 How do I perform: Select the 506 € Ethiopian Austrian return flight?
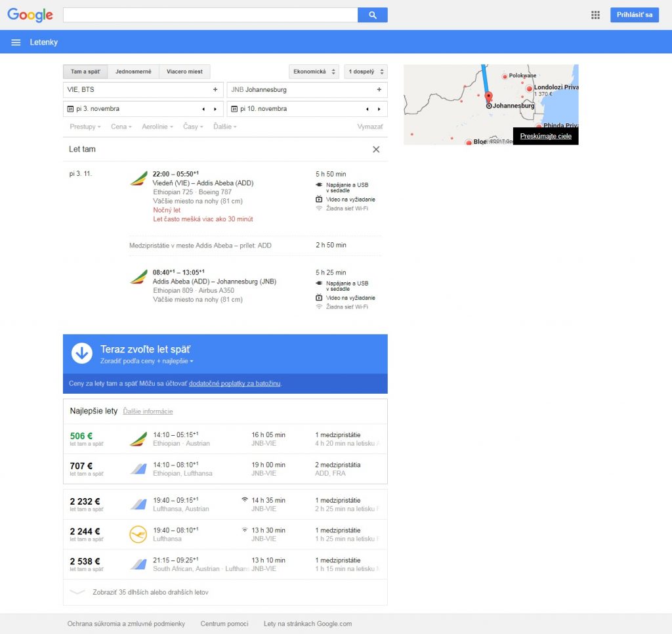(225, 439)
